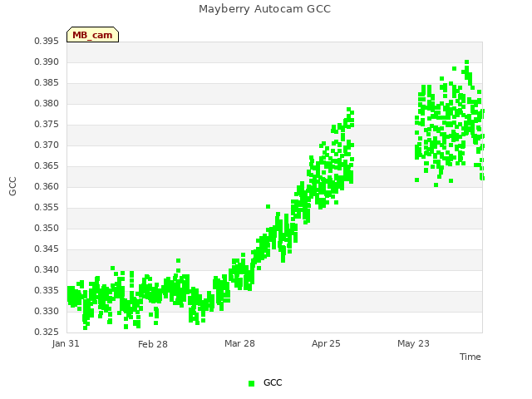Click the 0.330 y-axis value

click(x=47, y=311)
